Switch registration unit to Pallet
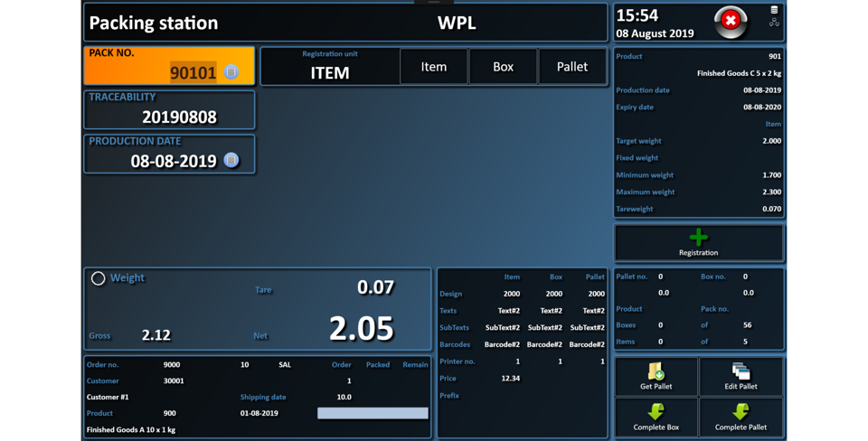868x441 pixels. coord(571,67)
